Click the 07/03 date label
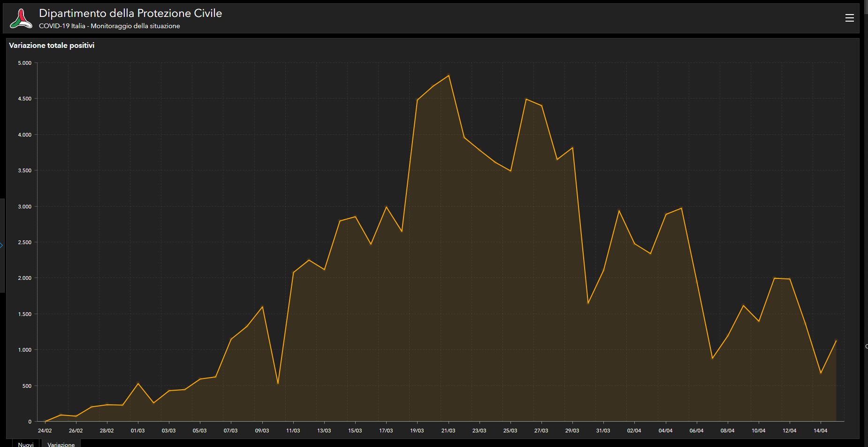Screen dimensions: 868x447 [x=231, y=431]
